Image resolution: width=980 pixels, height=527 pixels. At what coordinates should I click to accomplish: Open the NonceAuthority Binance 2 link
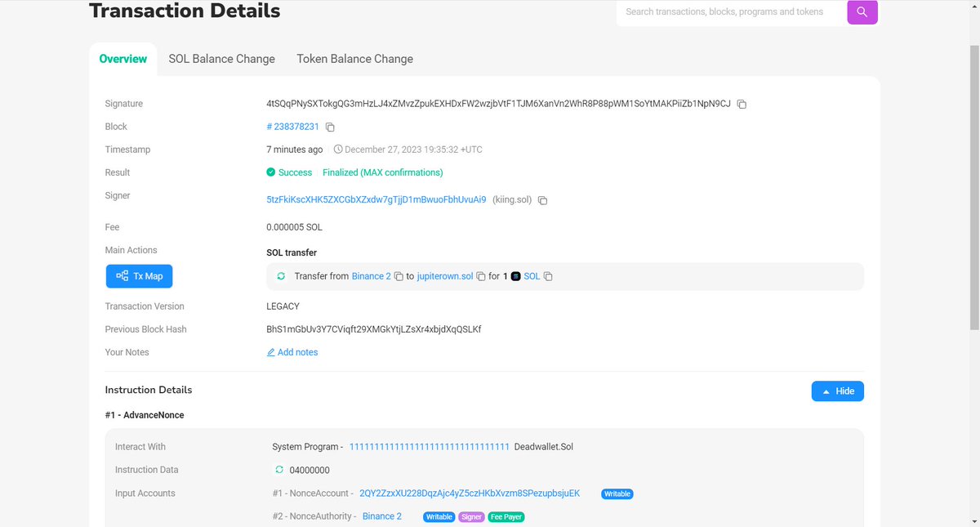(x=382, y=516)
